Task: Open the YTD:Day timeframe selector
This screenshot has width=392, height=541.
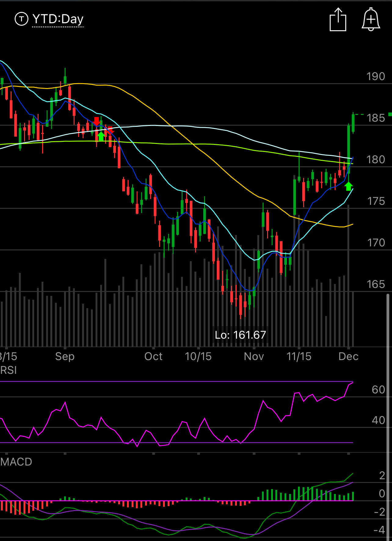Action: pyautogui.click(x=58, y=19)
